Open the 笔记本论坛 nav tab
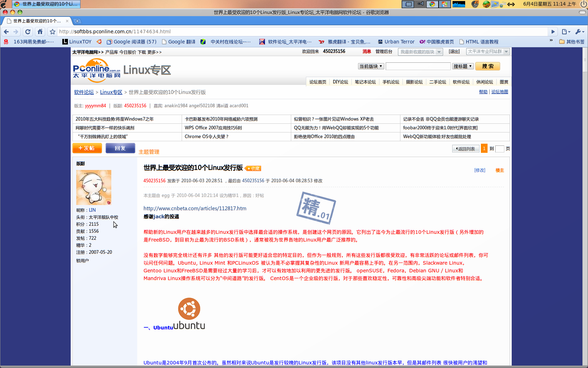This screenshot has height=368, width=588. (365, 82)
